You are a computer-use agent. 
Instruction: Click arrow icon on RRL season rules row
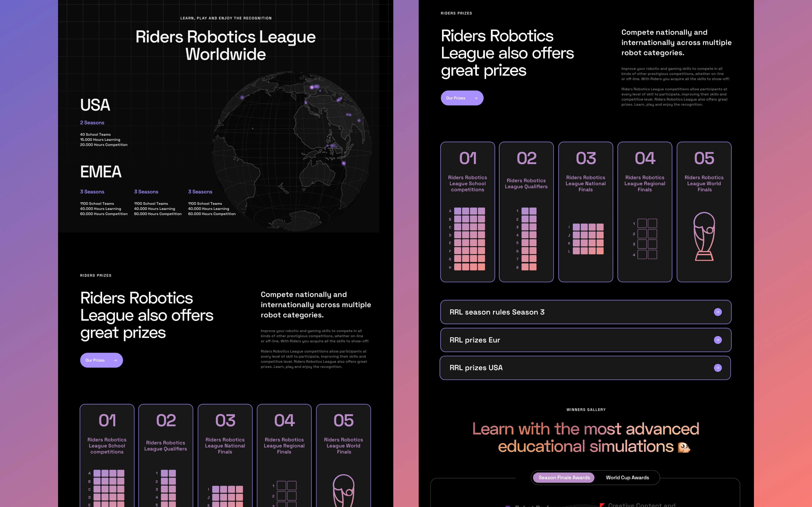click(x=717, y=312)
